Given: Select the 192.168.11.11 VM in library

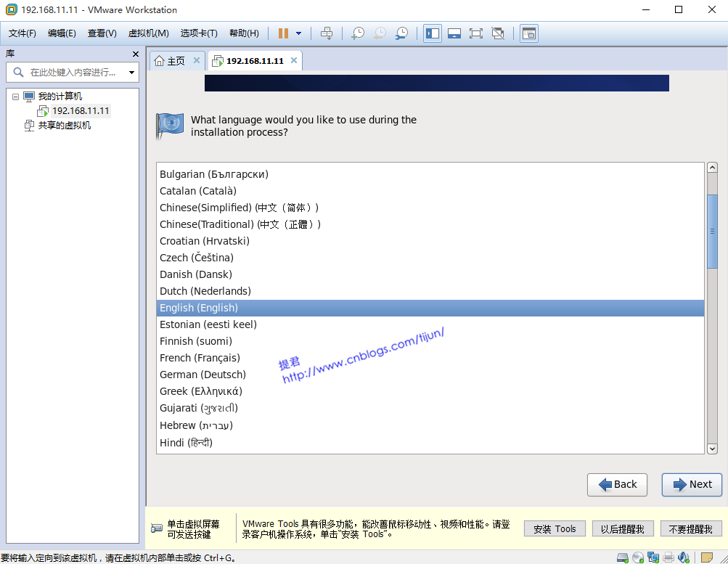Looking at the screenshot, I should tap(81, 110).
